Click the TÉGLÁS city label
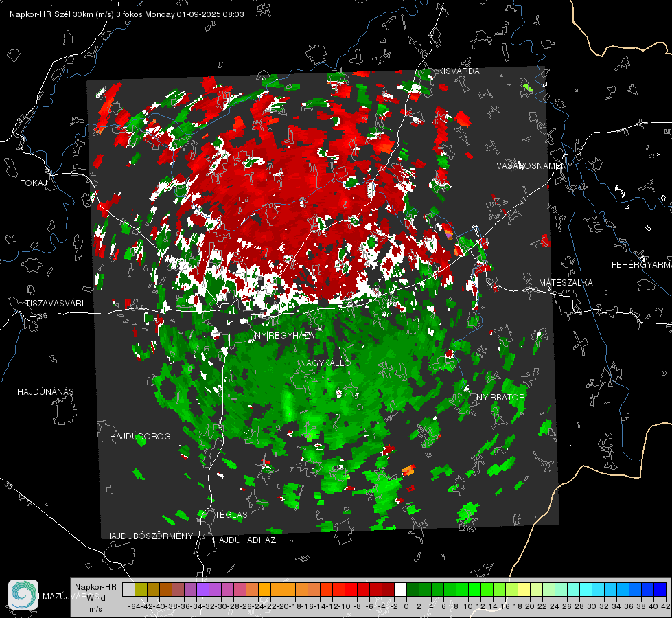The image size is (672, 618). point(231,515)
